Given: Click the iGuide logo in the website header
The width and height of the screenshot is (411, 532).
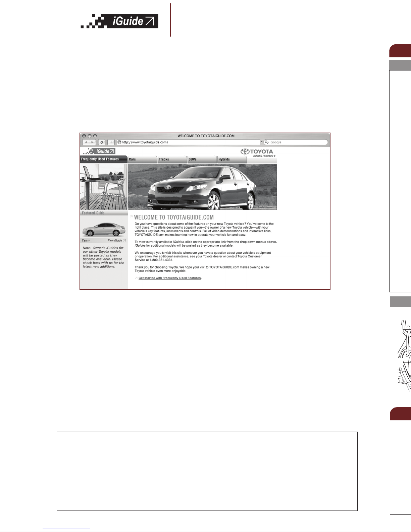Looking at the screenshot, I should (x=99, y=151).
